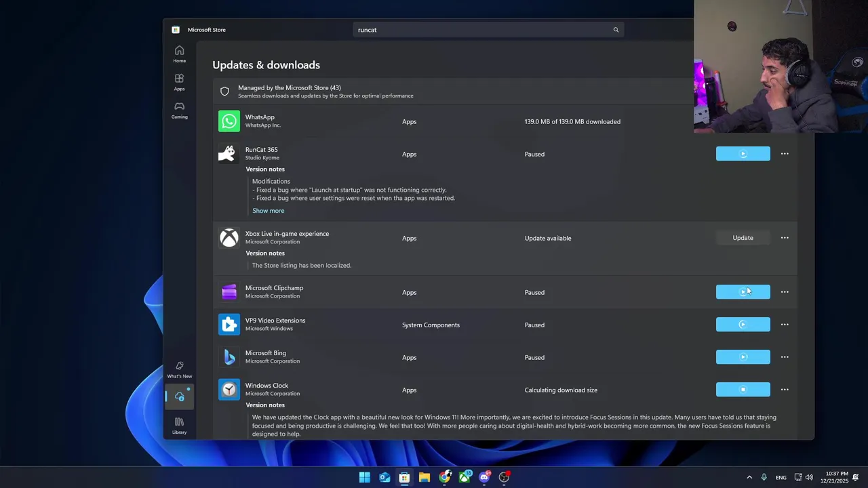This screenshot has width=868, height=488.
Task: Switch the ENG input language
Action: (x=781, y=477)
